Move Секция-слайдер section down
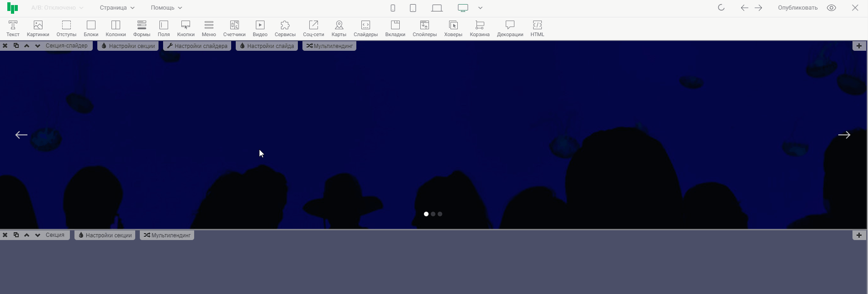The image size is (868, 294). click(37, 46)
